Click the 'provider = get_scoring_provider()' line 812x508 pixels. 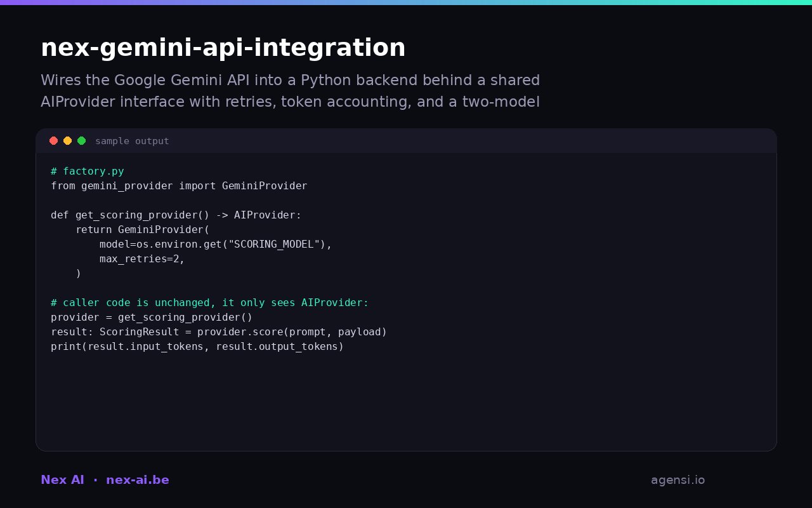tap(152, 317)
